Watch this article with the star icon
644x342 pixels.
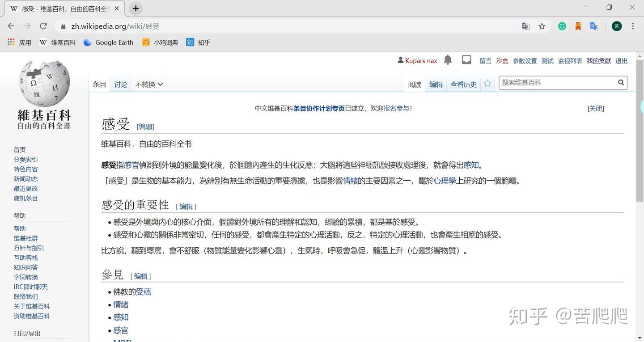(x=487, y=83)
